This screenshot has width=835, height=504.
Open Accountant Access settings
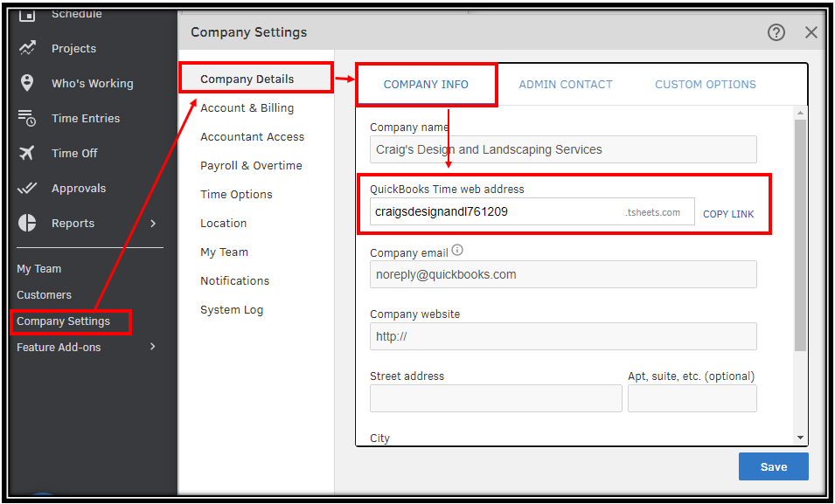click(x=253, y=137)
